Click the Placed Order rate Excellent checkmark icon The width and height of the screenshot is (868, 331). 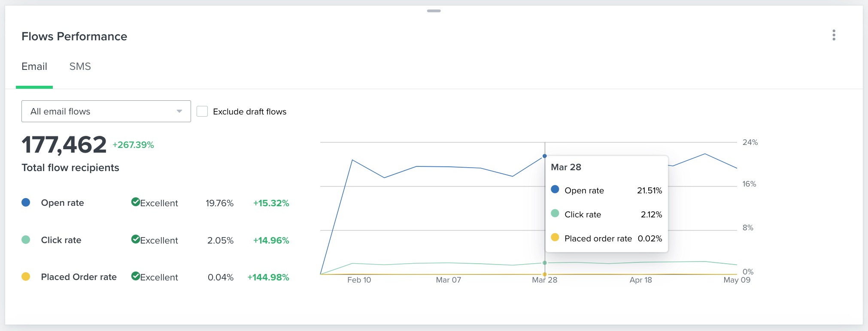(x=136, y=276)
